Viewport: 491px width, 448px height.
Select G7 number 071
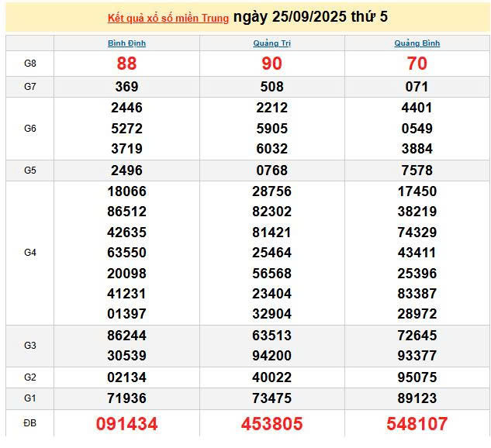click(417, 87)
